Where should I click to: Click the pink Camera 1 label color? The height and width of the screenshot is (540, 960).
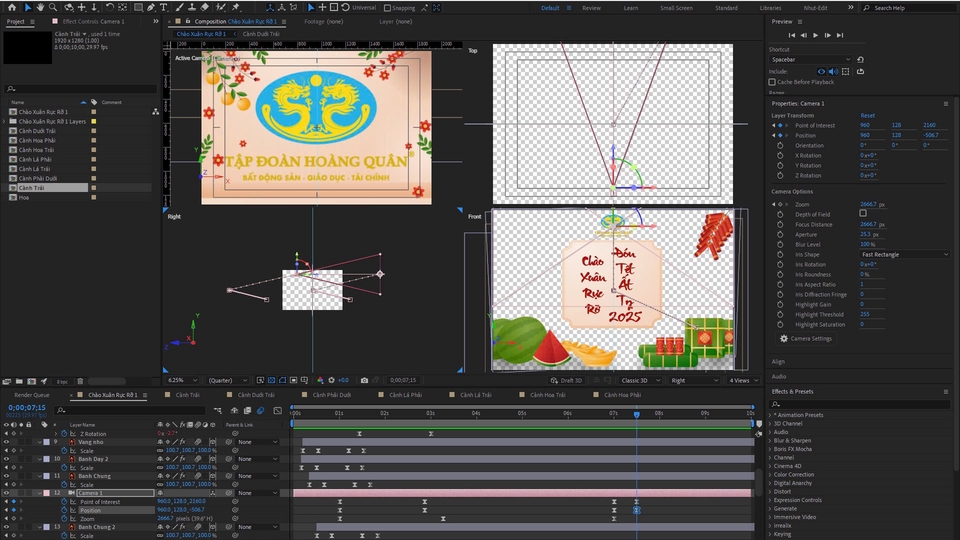coord(47,493)
